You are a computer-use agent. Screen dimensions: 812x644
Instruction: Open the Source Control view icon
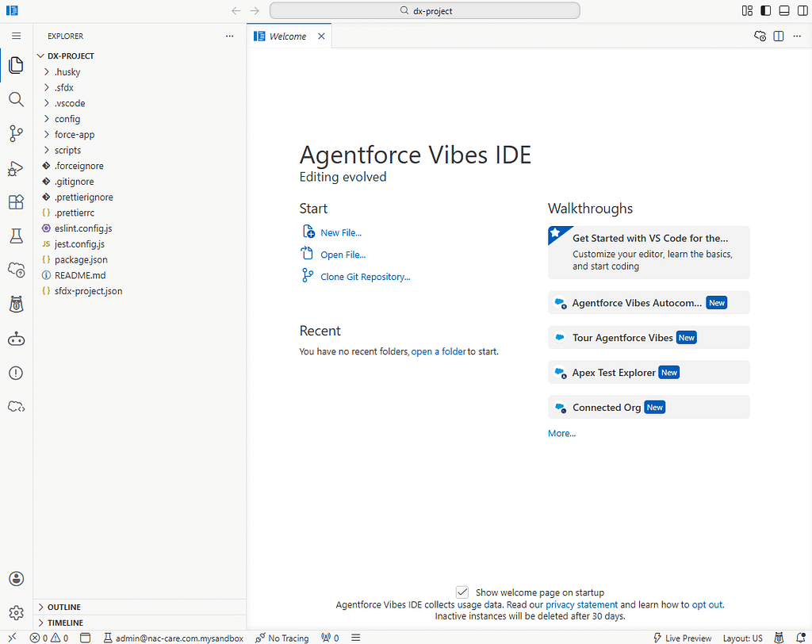click(16, 134)
